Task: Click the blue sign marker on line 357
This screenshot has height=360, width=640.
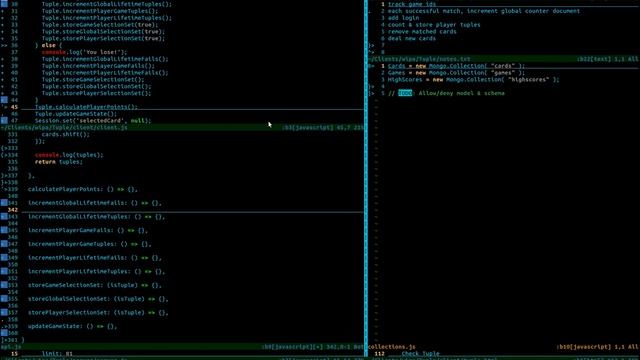Action: tap(4, 313)
